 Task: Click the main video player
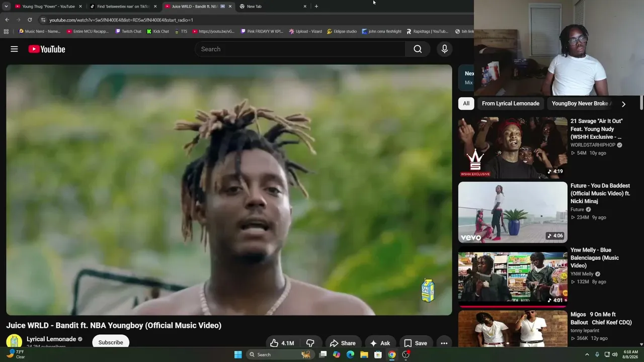click(229, 190)
